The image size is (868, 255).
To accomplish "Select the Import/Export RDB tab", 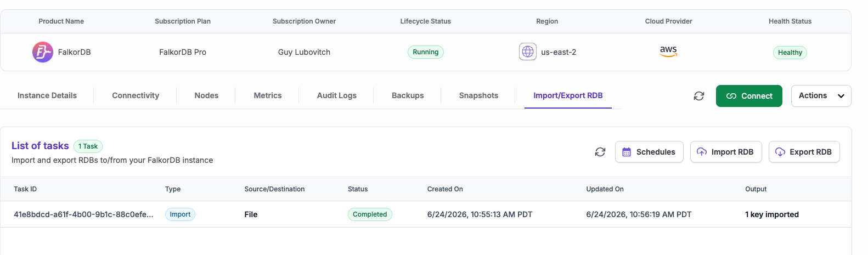I will 568,95.
